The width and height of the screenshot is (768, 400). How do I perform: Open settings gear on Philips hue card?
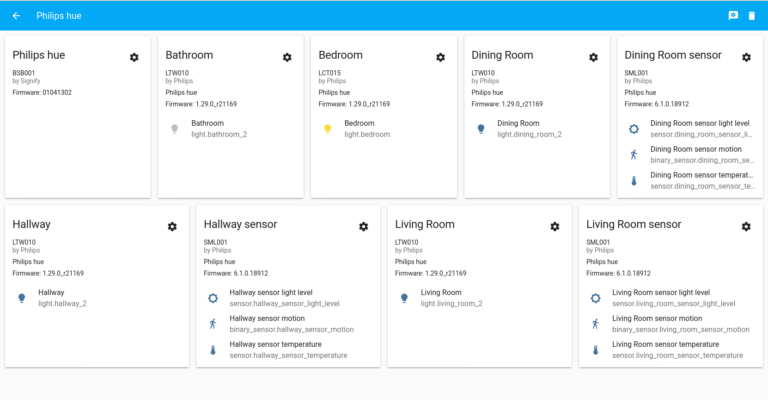click(134, 57)
